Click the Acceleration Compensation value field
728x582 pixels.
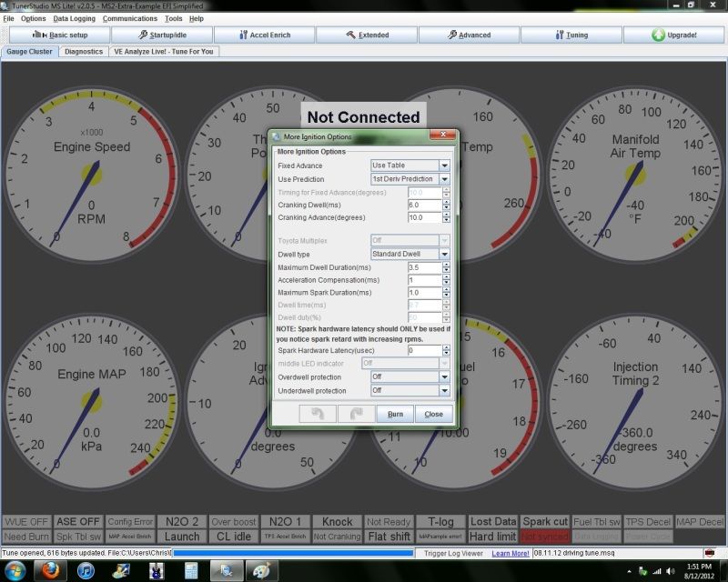(x=425, y=280)
